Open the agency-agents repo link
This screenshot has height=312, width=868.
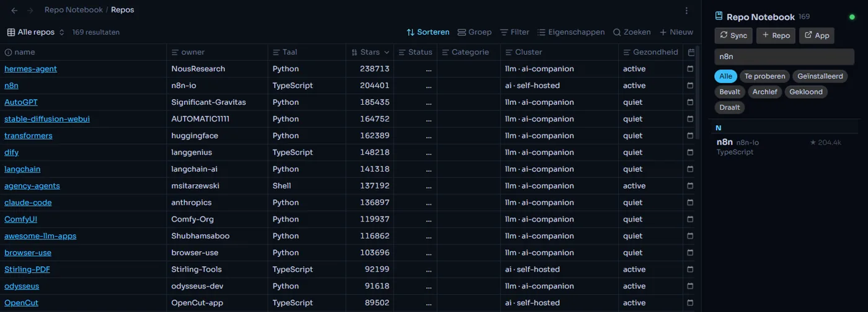32,186
